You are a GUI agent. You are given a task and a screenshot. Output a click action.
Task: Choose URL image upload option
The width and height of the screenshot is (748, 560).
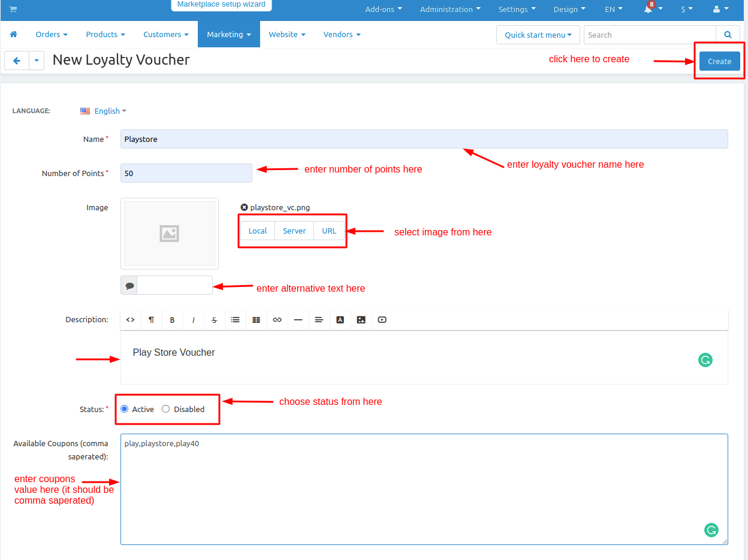pyautogui.click(x=329, y=231)
